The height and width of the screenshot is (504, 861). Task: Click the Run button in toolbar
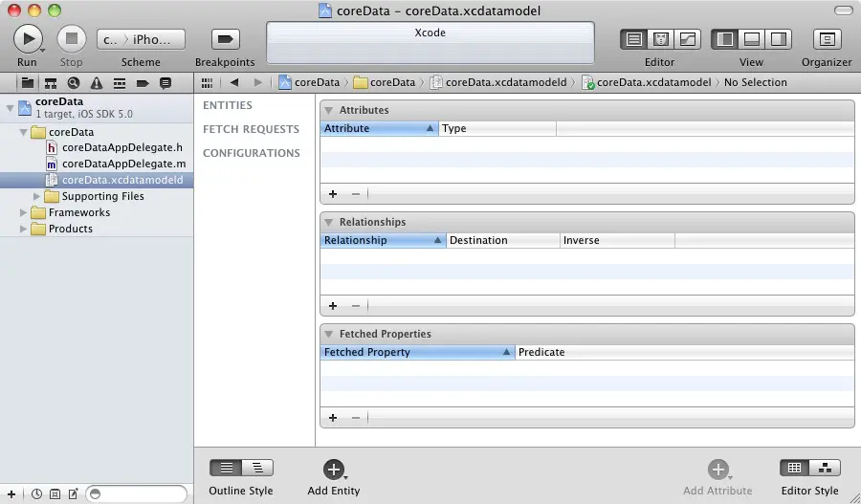click(28, 39)
